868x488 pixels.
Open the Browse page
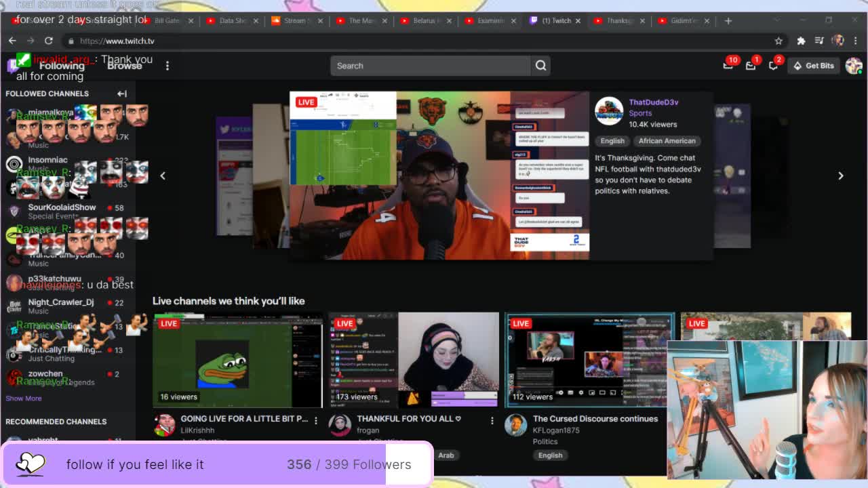click(x=125, y=66)
